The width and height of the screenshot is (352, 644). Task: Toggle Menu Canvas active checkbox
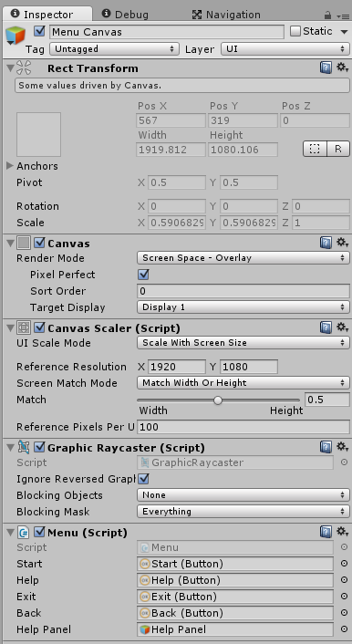tap(40, 31)
